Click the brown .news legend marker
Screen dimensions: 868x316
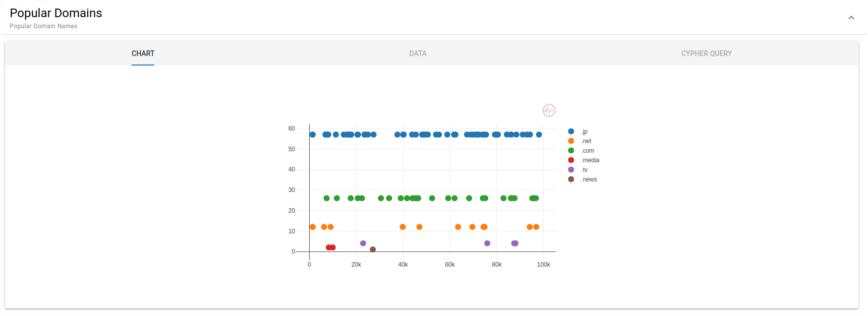pyautogui.click(x=571, y=179)
